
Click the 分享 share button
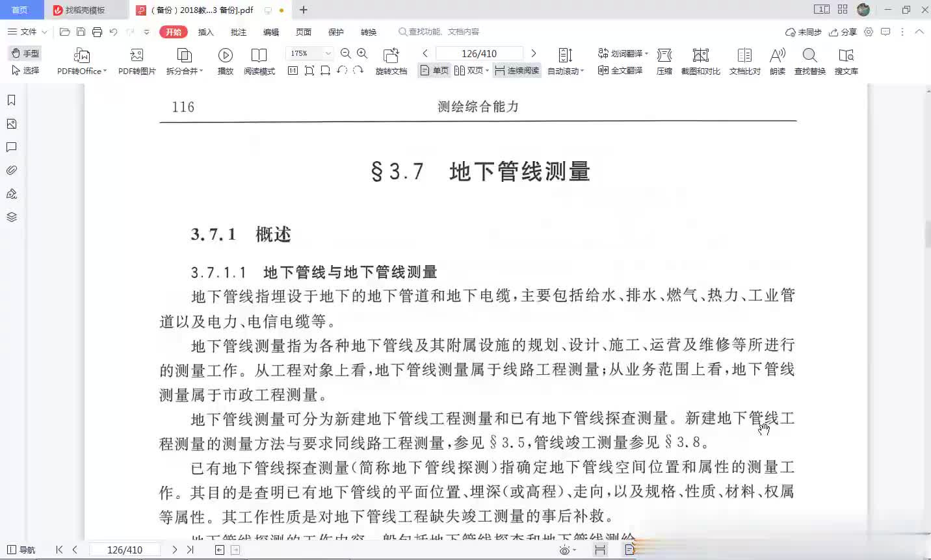843,32
